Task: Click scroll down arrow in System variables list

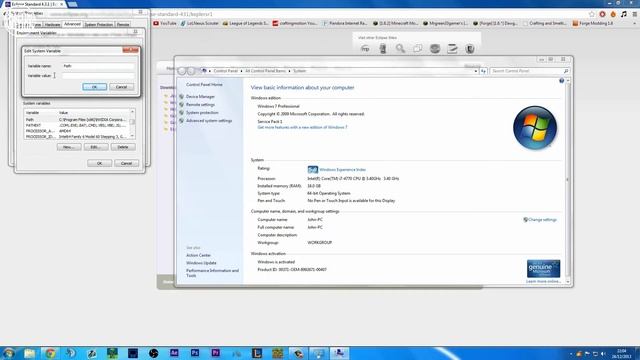Action: click(132, 136)
